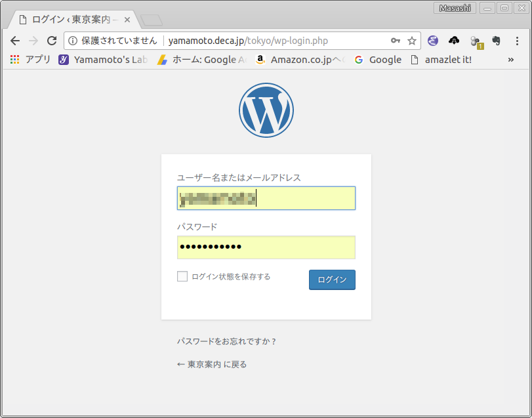Minimize the Chrome window
The height and width of the screenshot is (418, 532).
[x=487, y=8]
